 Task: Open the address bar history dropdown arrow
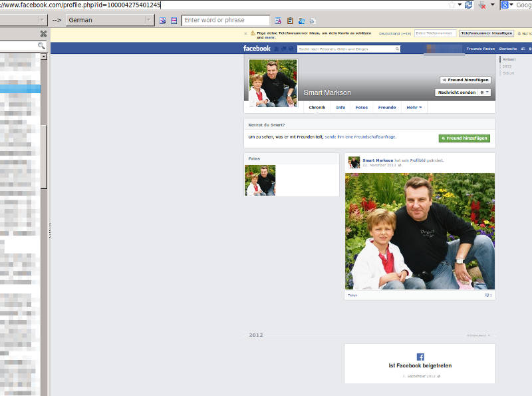[460, 5]
